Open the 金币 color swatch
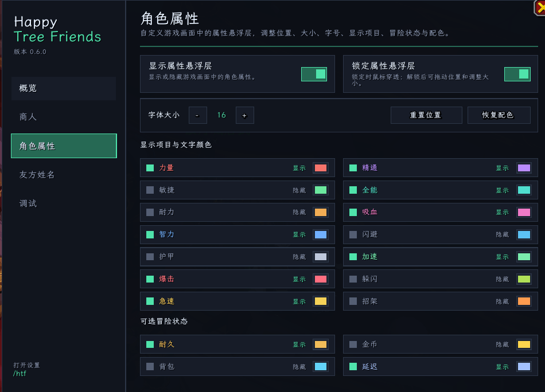Viewport: 545px width, 392px height. click(524, 344)
